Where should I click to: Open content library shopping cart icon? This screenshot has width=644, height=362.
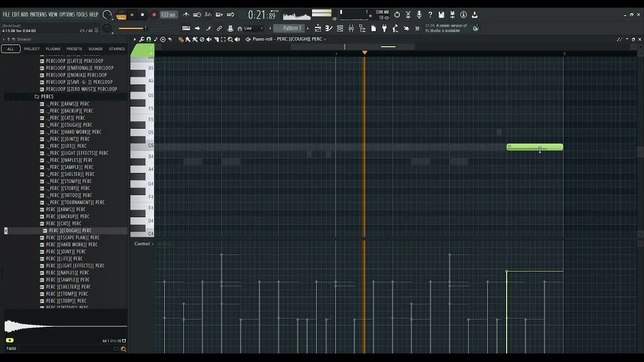pyautogui.click(x=417, y=29)
